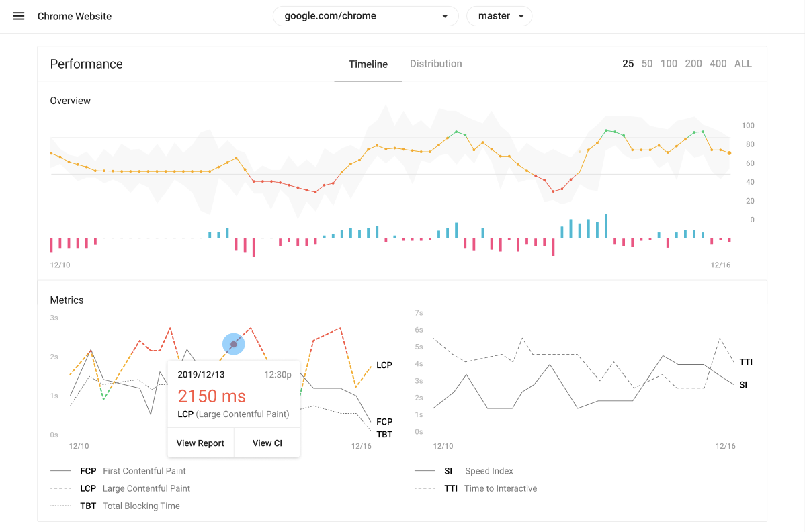805x532 pixels.
Task: Select the 100 runs range
Action: (x=669, y=64)
